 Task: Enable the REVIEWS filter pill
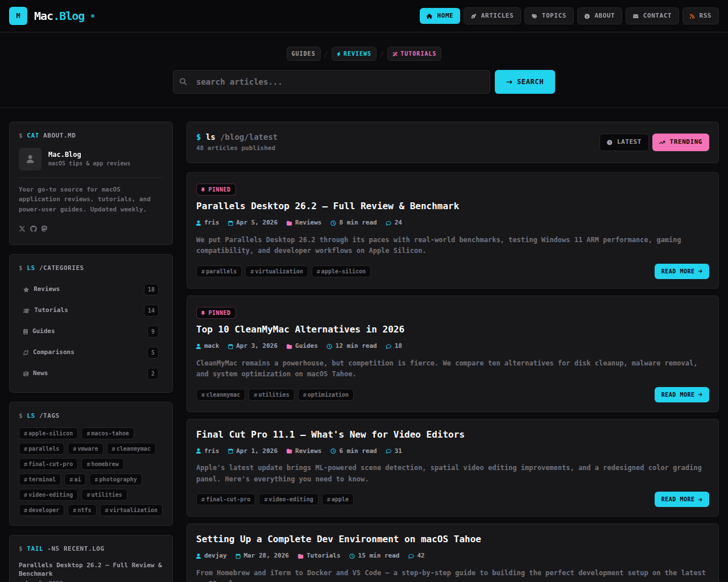pos(353,53)
